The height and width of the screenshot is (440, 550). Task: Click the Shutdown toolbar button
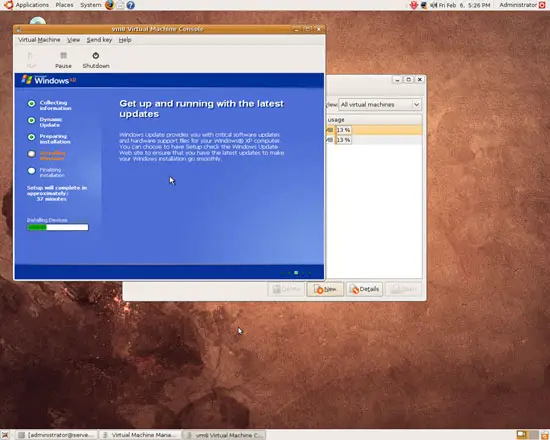tap(96, 60)
